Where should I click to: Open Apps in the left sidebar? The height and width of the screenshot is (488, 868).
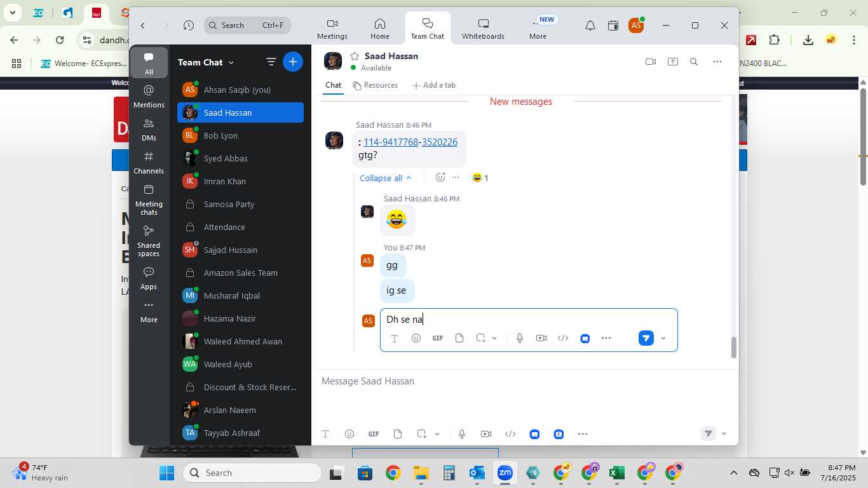tap(149, 278)
